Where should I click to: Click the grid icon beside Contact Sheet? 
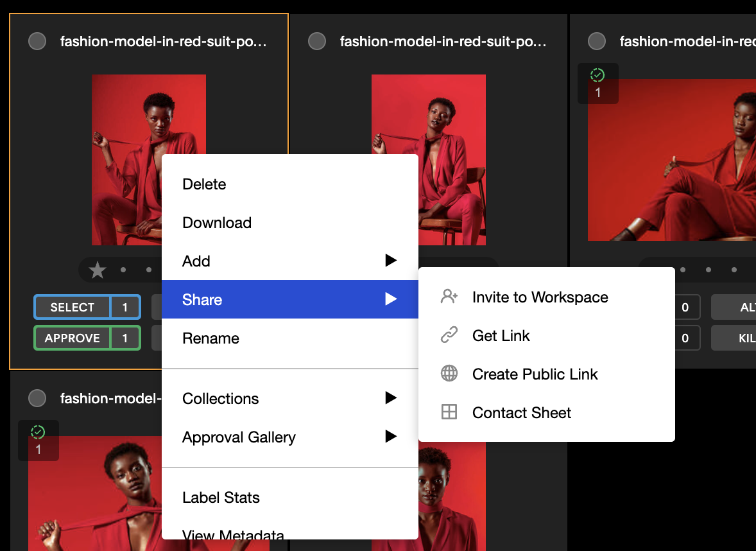click(449, 412)
